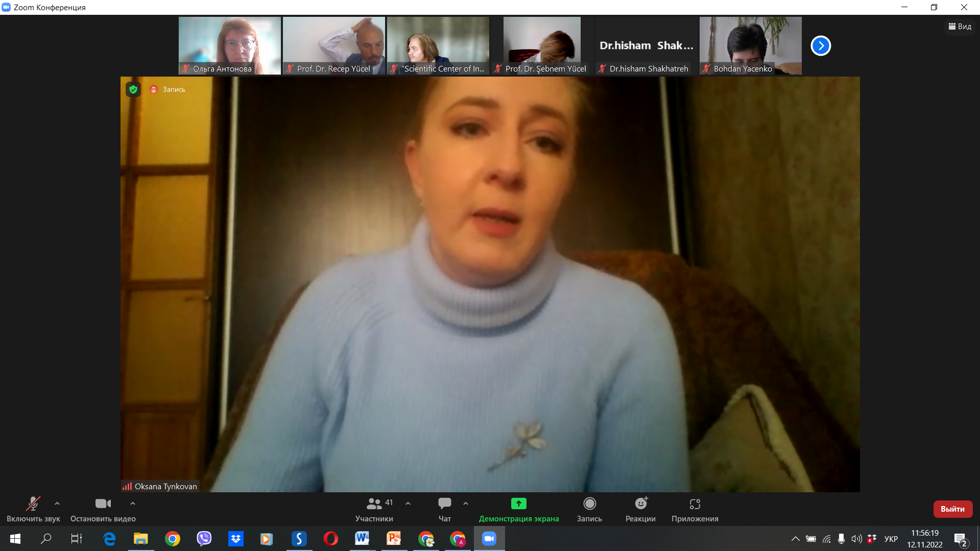Open Реакции reactions menu
This screenshot has height=551, width=980.
(x=640, y=509)
